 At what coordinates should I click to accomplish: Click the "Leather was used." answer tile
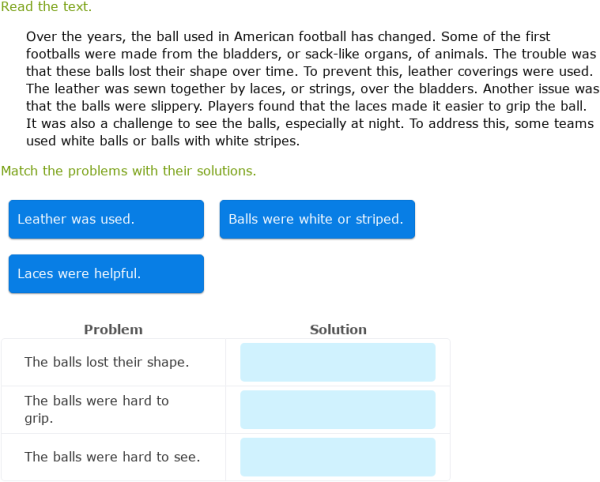(x=106, y=219)
